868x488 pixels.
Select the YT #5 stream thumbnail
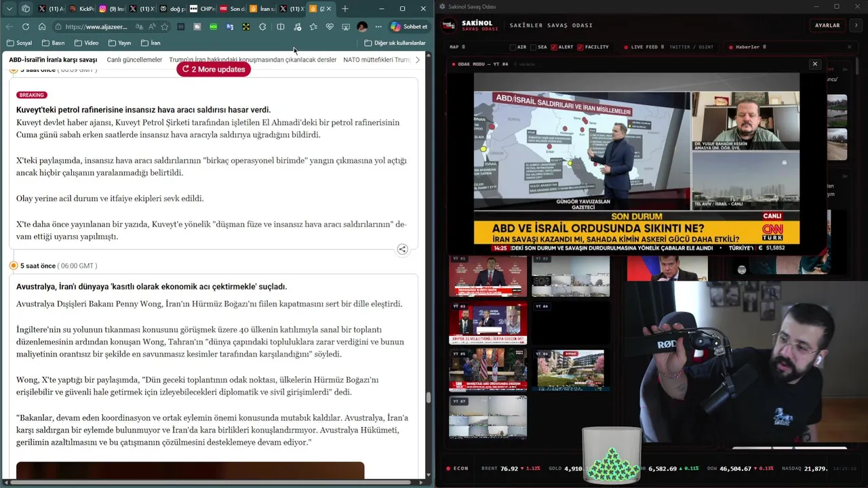tap(488, 371)
